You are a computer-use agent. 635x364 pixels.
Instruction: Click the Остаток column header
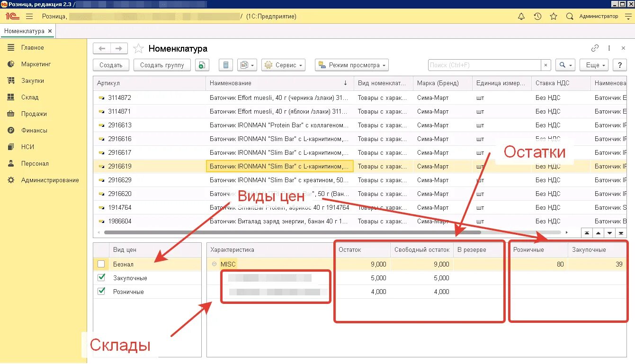[362, 250]
